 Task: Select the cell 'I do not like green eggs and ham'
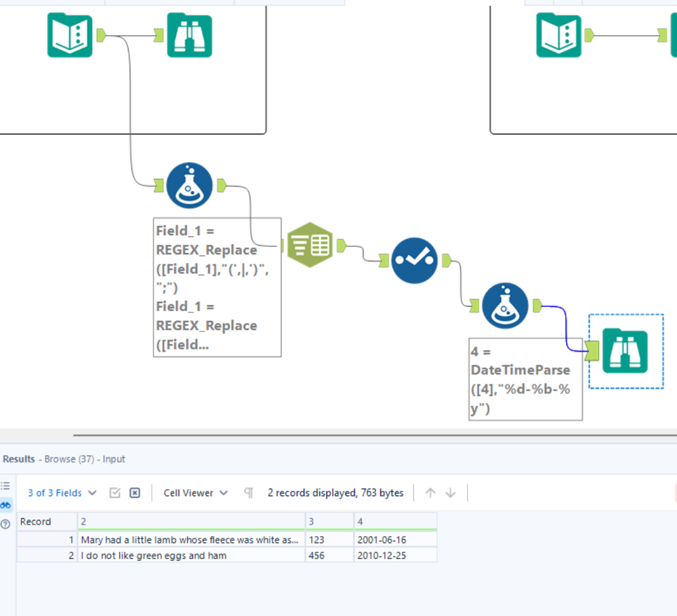pyautogui.click(x=191, y=555)
